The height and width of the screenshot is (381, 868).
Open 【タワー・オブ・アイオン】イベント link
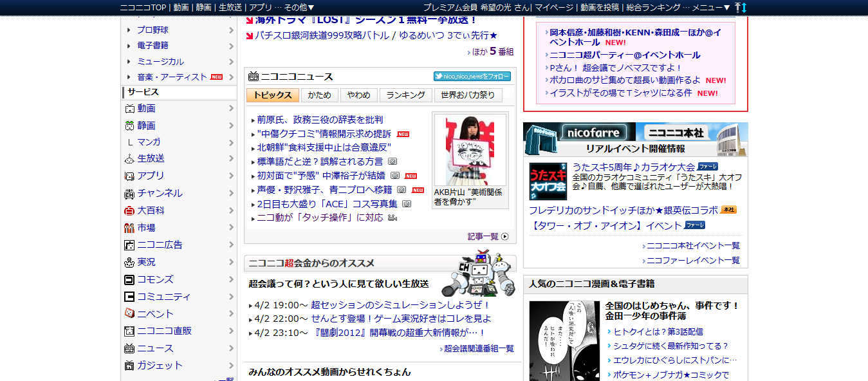click(605, 226)
